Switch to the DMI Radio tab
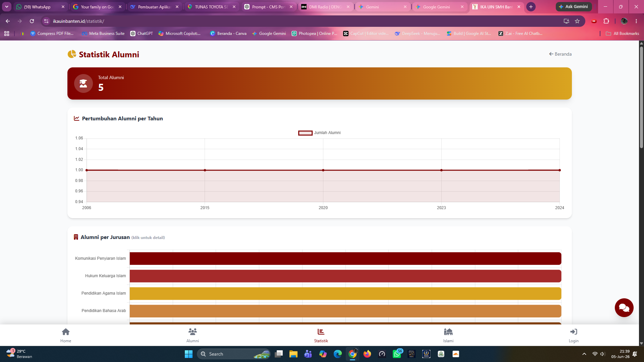Viewport: 644px width, 362px height. (x=326, y=7)
